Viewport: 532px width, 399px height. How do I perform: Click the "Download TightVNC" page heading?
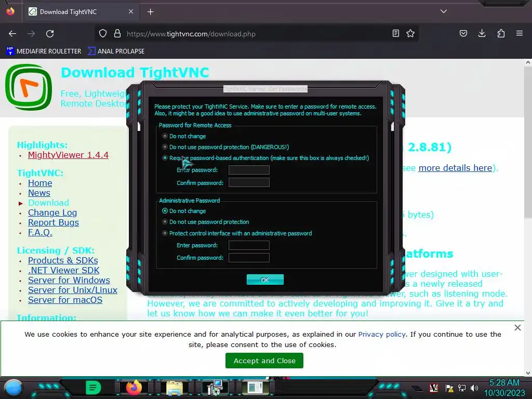pyautogui.click(x=135, y=73)
